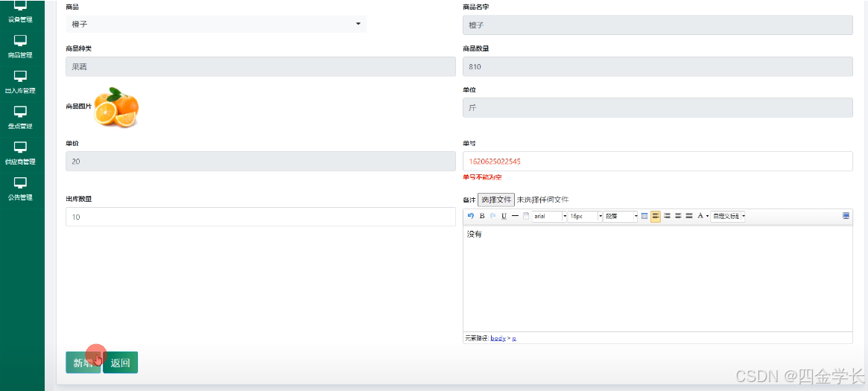868x391 pixels.
Task: Open the arial font family dropdown
Action: click(x=550, y=216)
